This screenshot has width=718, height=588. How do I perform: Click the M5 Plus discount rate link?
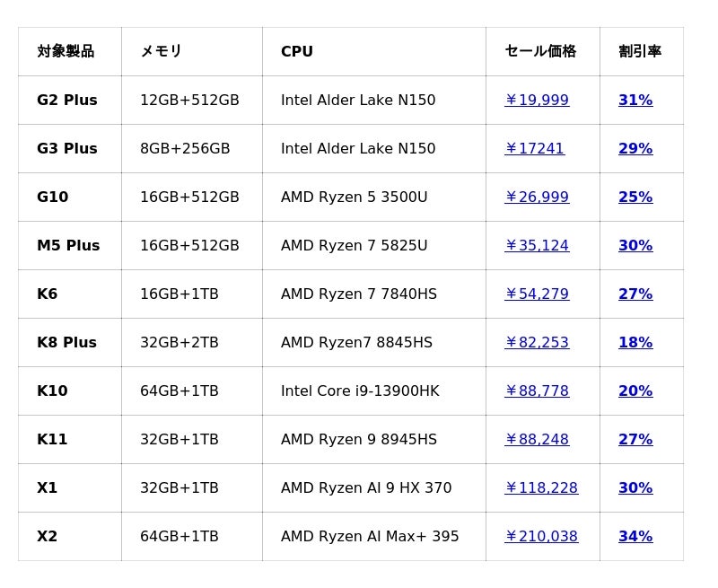pyautogui.click(x=635, y=246)
